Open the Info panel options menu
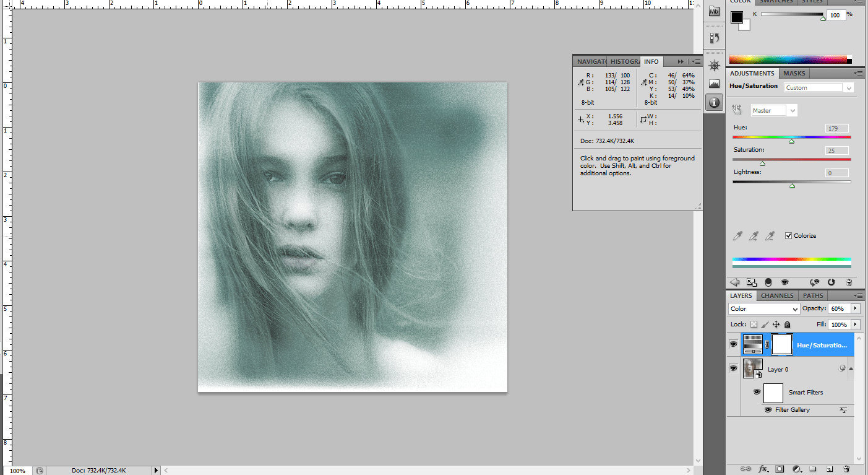 pos(696,61)
